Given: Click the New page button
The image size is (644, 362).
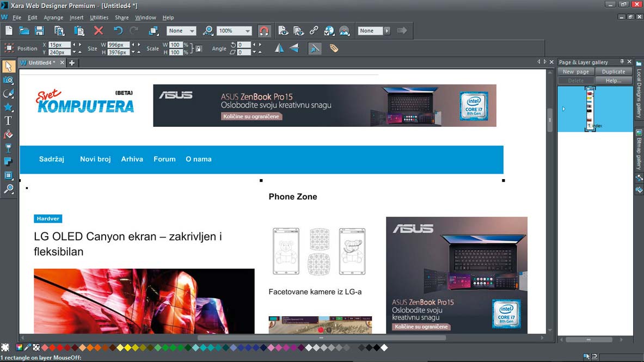Looking at the screenshot, I should (x=576, y=71).
